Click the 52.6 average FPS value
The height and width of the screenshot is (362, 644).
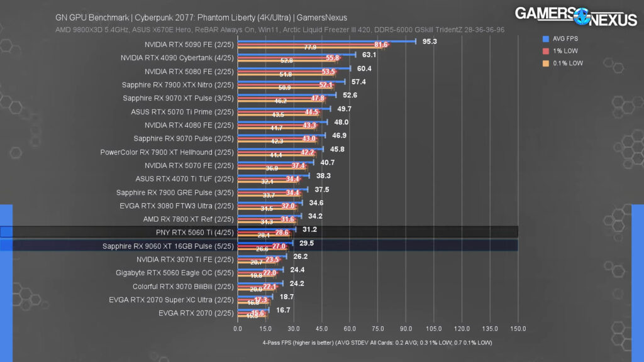(350, 95)
